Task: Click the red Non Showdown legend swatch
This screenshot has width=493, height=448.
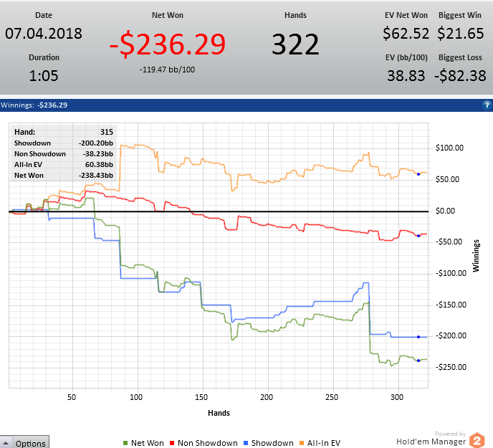Action: pos(172,443)
